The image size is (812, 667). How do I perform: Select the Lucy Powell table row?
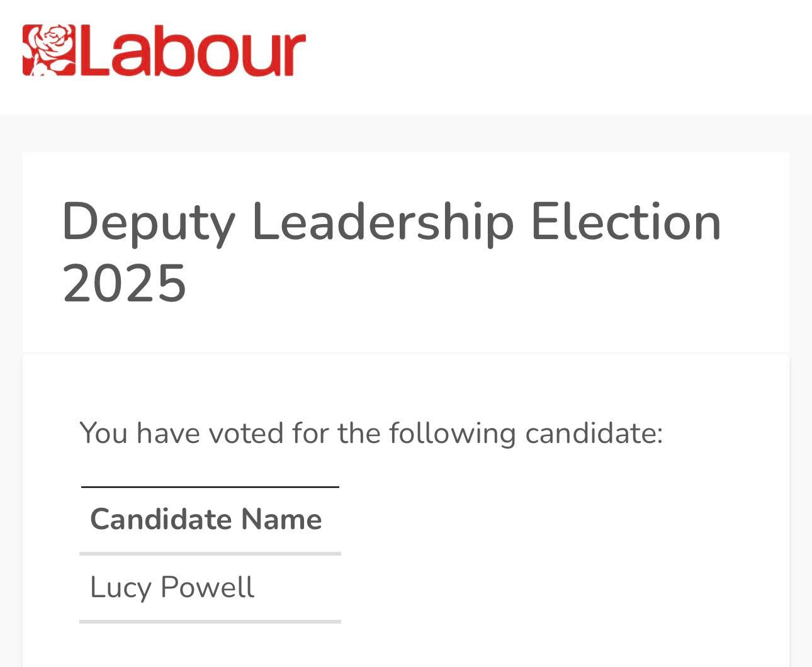[x=210, y=588]
